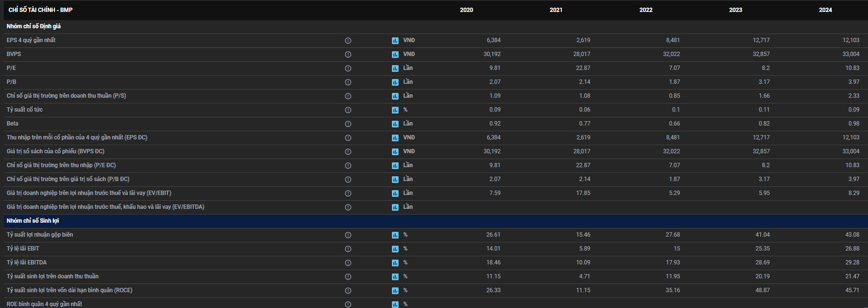868x308 pixels.
Task: Click the EPS 4 quý gần nhất label
Action: click(31, 40)
